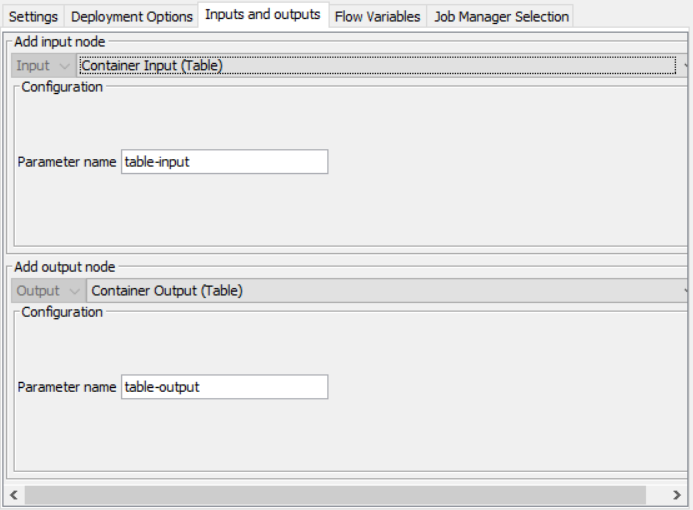Click the Parameter name label beside table-input
This screenshot has width=693, height=510.
pyautogui.click(x=67, y=162)
